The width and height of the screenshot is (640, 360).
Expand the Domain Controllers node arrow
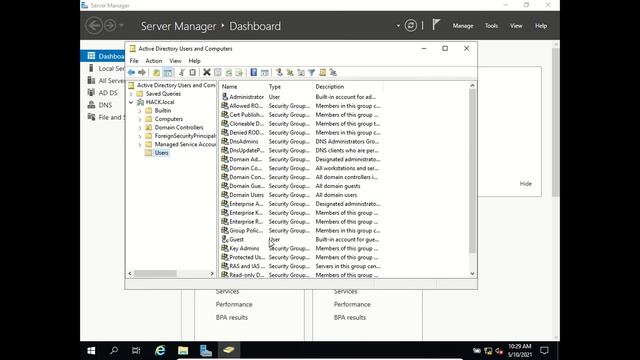click(x=140, y=128)
